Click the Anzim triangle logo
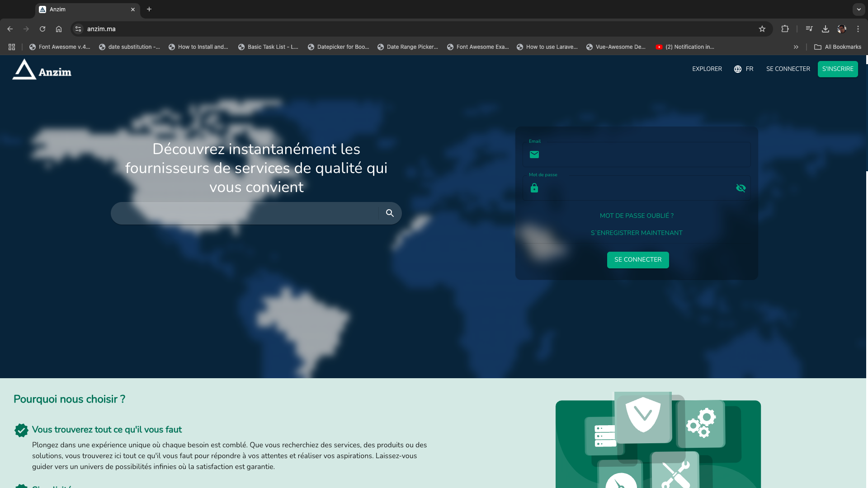The width and height of the screenshot is (868, 488). point(25,69)
